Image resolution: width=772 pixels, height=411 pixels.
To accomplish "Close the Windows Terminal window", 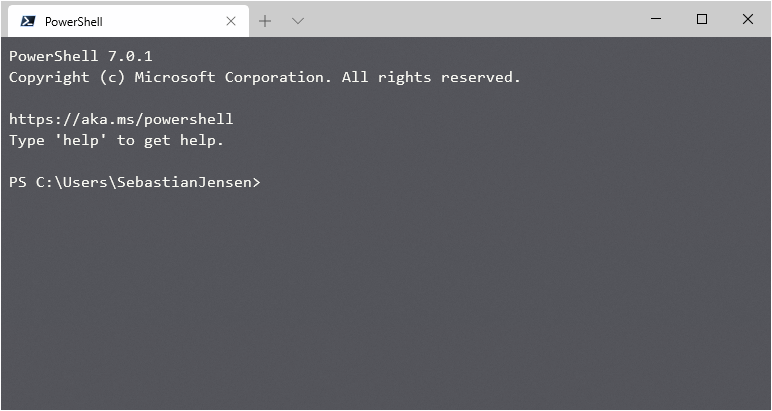I will pyautogui.click(x=747, y=19).
